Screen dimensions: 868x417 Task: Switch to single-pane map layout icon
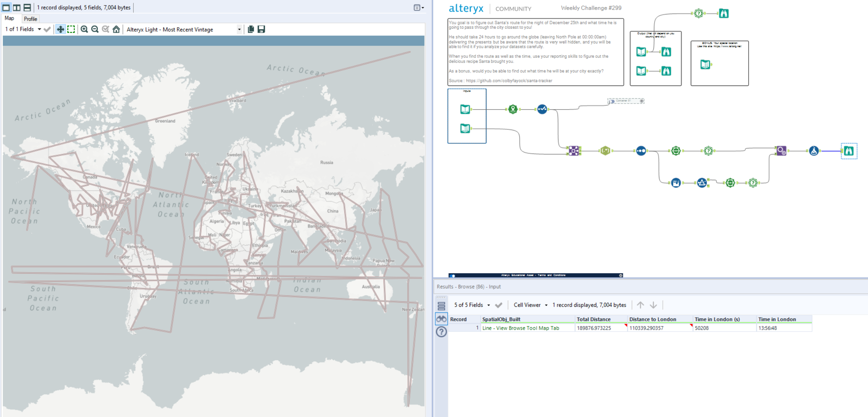coord(6,7)
